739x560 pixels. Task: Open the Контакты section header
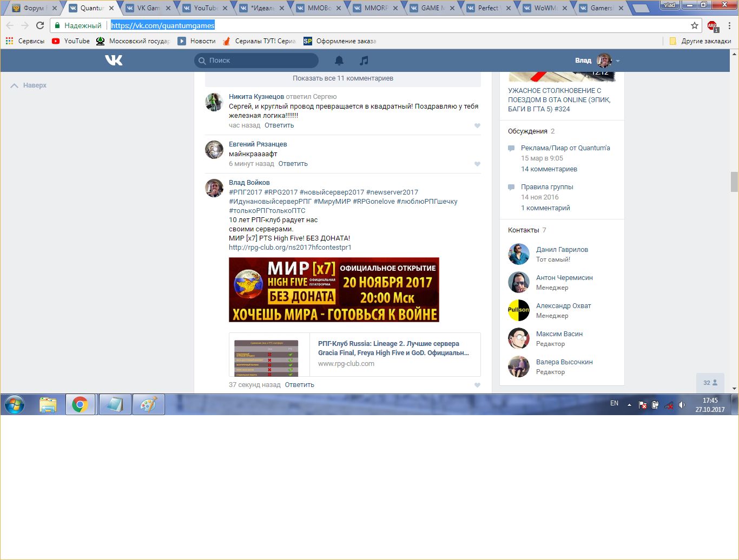pyautogui.click(x=523, y=230)
